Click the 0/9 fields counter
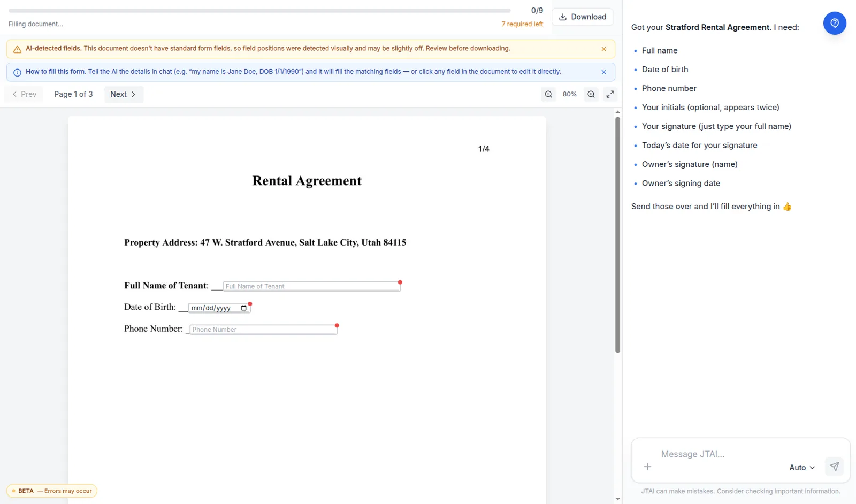 click(x=537, y=11)
